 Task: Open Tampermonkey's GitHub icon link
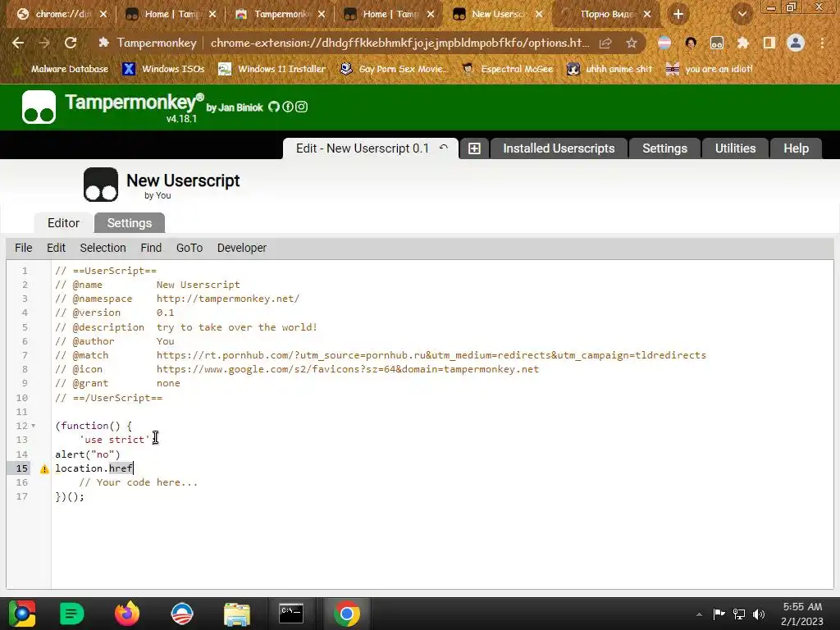click(274, 107)
